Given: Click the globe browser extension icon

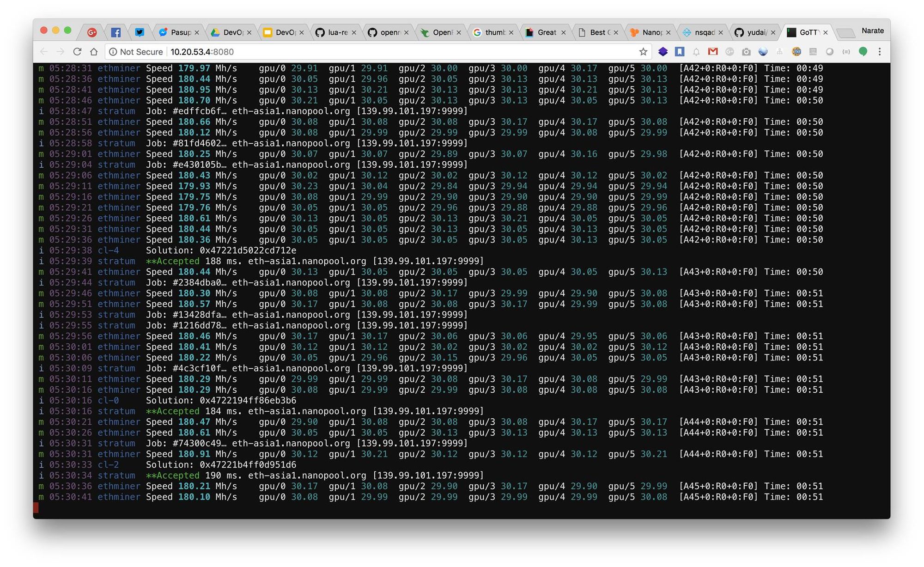Looking at the screenshot, I should click(x=763, y=52).
